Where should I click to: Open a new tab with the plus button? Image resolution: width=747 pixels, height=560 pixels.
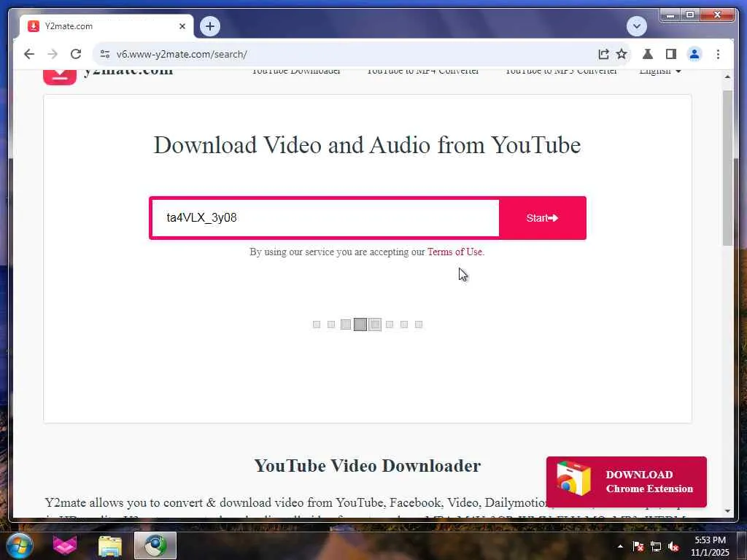[210, 26]
